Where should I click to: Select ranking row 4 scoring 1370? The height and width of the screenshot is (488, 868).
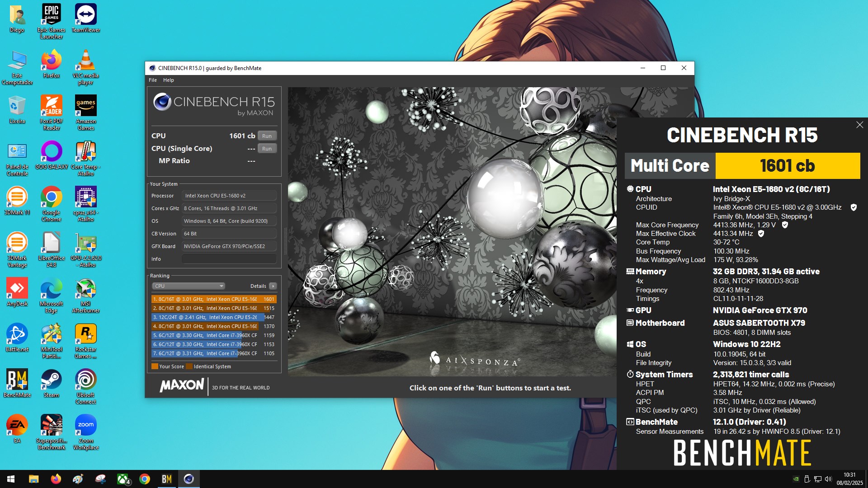213,326
